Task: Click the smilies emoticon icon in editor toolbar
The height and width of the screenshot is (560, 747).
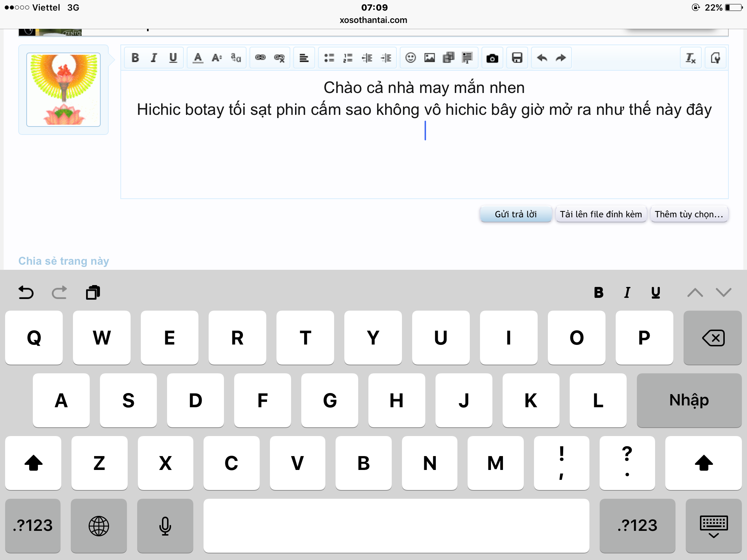Action: coord(410,58)
